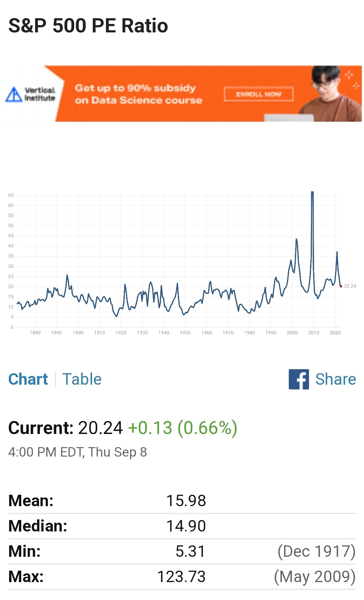
Task: Click the Max date May 2009
Action: [x=315, y=576]
